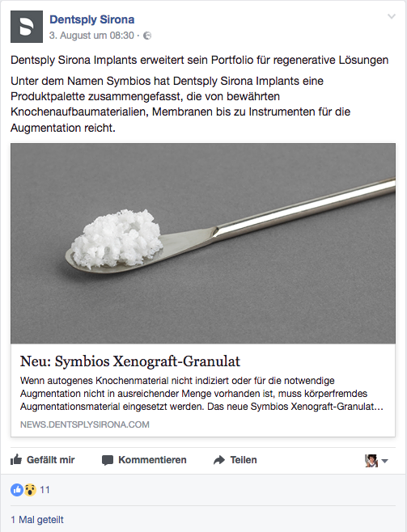Open the commenting-as profile dropdown arrow
Image resolution: width=407 pixels, height=532 pixels.
384,461
